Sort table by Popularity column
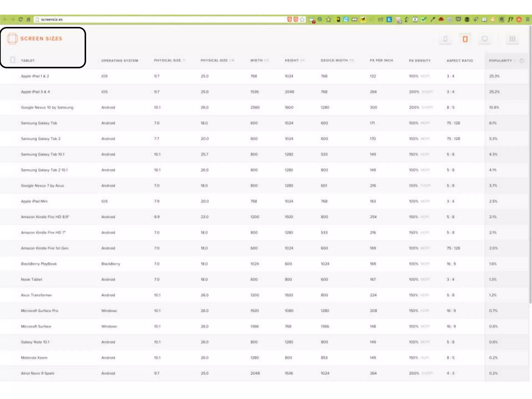This screenshot has height=399, width=532. (x=500, y=61)
